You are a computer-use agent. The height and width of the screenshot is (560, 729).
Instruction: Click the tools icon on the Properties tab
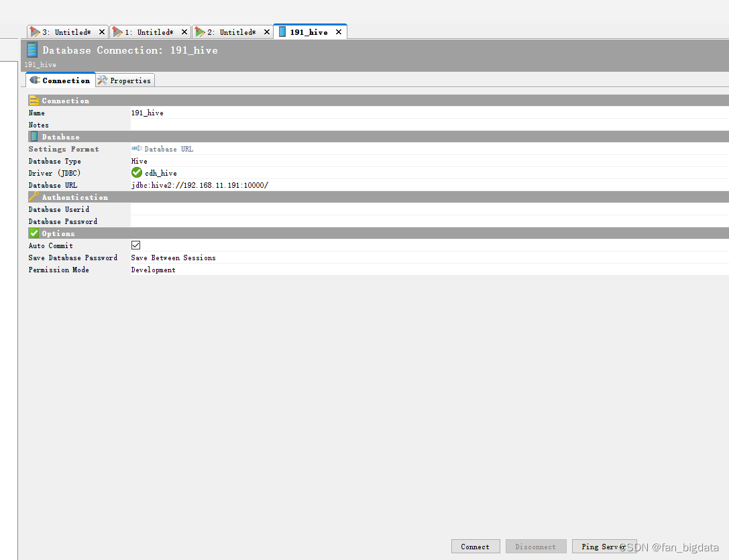click(103, 80)
